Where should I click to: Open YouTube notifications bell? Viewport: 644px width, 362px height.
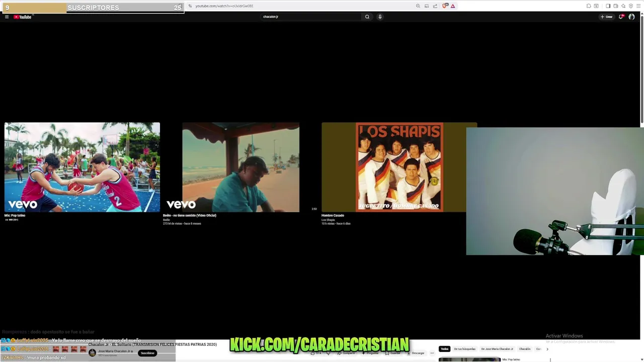pyautogui.click(x=621, y=17)
